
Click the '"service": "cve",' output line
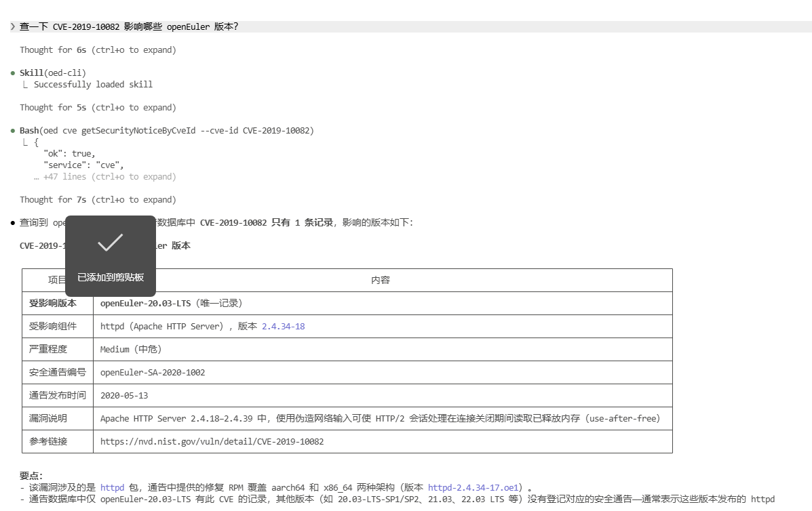click(84, 165)
